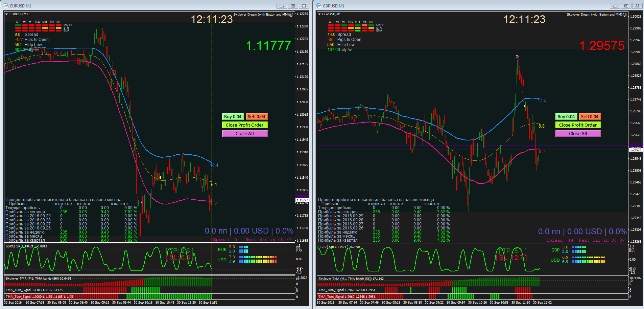Maximize the EURUSD,M1 chart window
The height and width of the screenshot is (309, 644).
tap(293, 6)
